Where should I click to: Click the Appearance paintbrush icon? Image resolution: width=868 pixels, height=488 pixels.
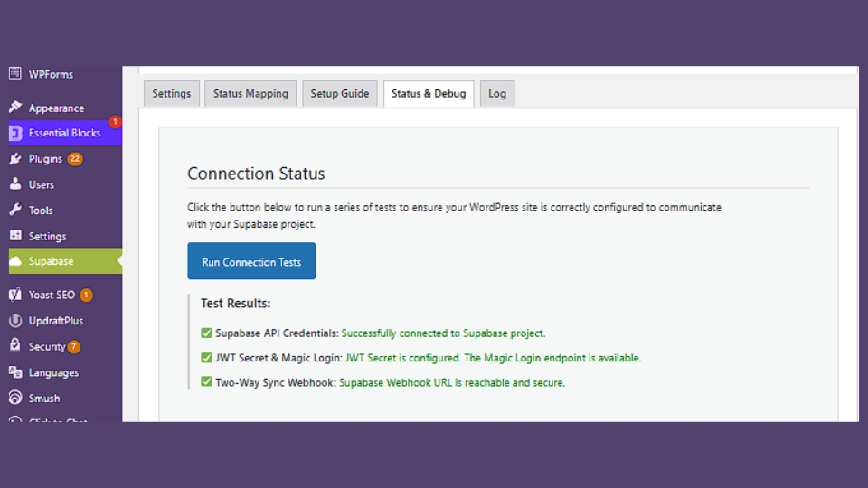[15, 107]
